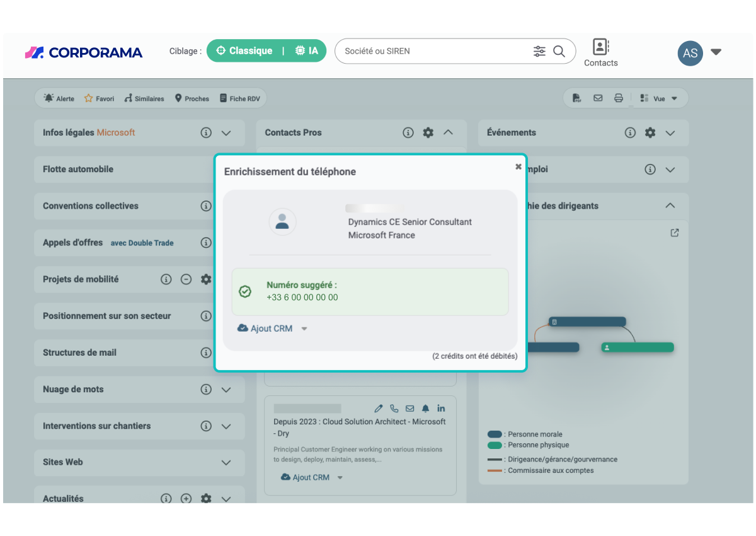Collapse the dirigeants org chart panel

pos(670,206)
